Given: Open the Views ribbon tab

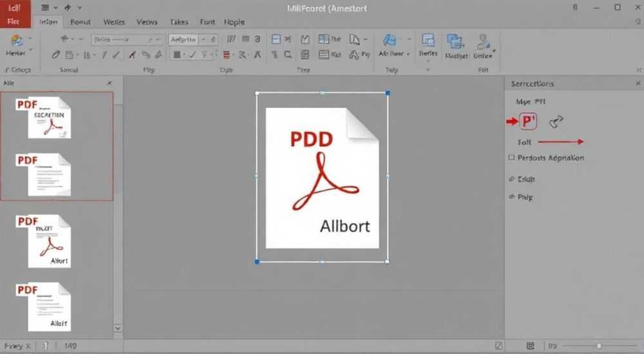Looking at the screenshot, I should point(147,22).
